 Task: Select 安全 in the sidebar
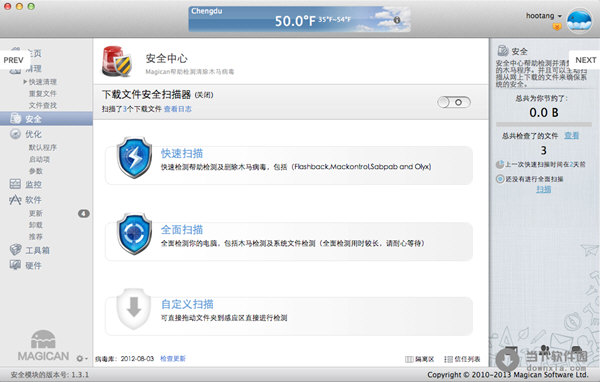click(46, 119)
